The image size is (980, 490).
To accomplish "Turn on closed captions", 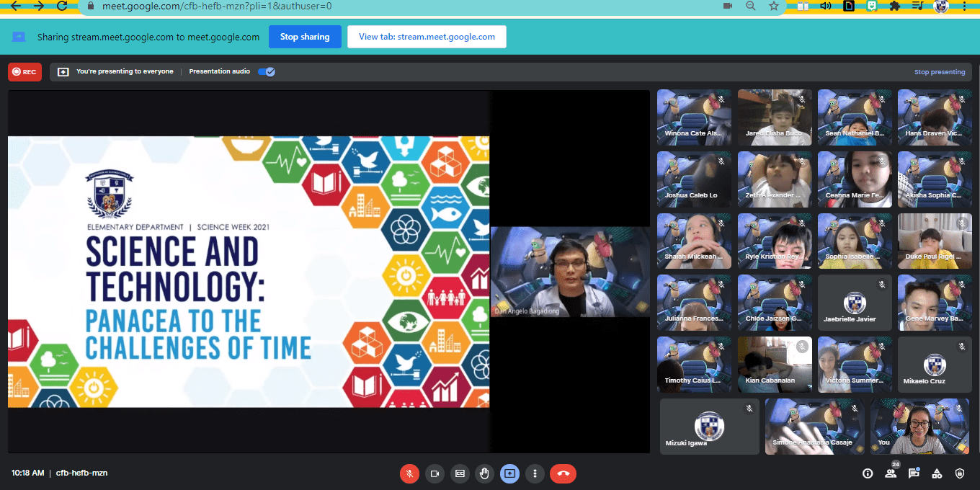I will (460, 473).
